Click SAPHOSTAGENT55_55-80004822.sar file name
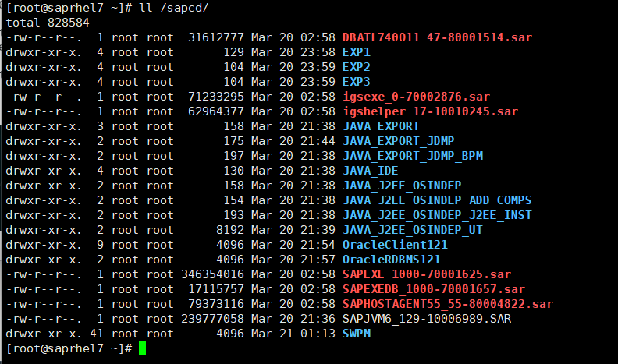This screenshot has height=364, width=618. pos(448,304)
